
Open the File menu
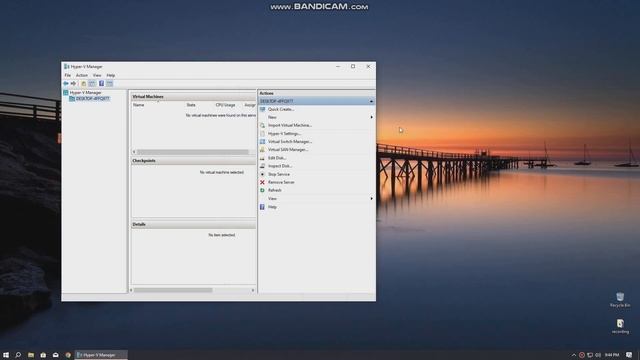tap(68, 76)
